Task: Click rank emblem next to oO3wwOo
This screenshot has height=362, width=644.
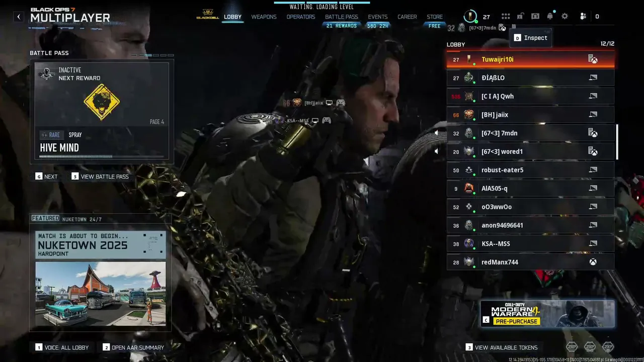Action: (x=469, y=207)
